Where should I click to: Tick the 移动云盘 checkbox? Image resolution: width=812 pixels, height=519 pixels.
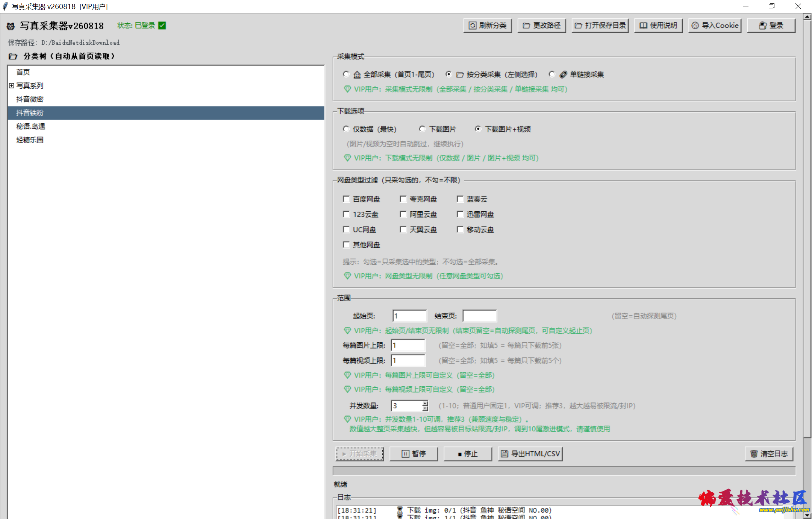click(x=460, y=229)
